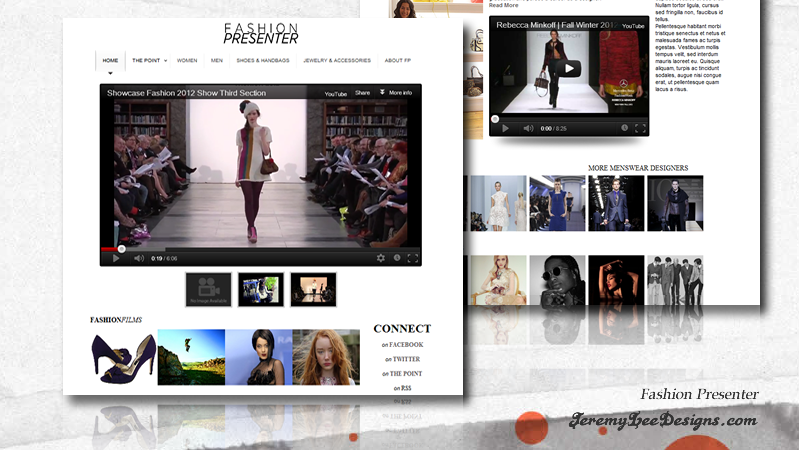The height and width of the screenshot is (450, 799).
Task: Mute the Rebecca Minkoff video
Action: coord(528,128)
